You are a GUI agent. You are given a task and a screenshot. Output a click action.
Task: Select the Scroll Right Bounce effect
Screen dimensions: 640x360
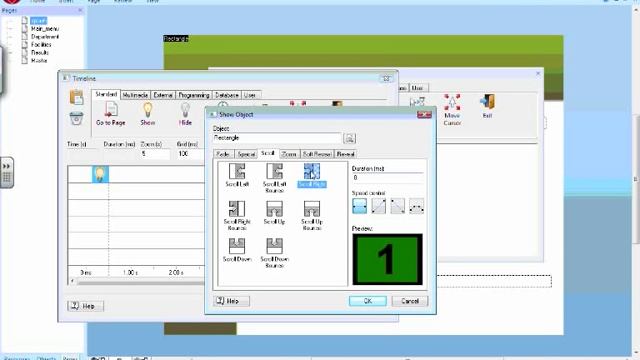pos(237,216)
